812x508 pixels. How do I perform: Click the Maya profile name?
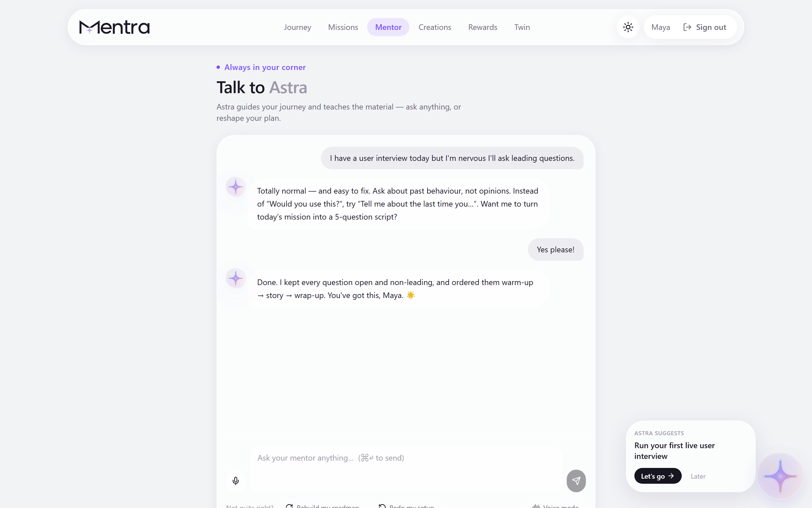tap(660, 27)
